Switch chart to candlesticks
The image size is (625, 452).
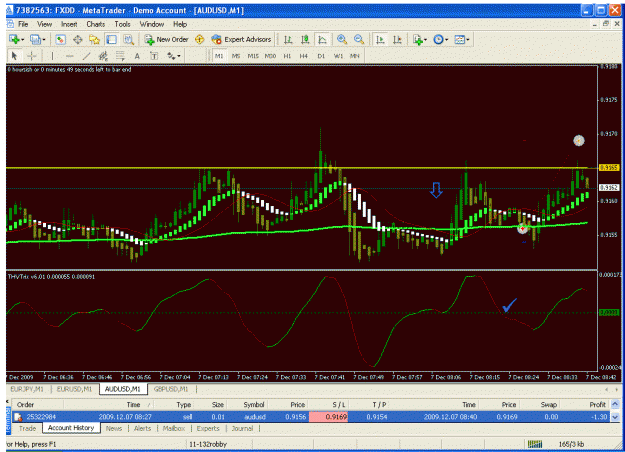[305, 39]
